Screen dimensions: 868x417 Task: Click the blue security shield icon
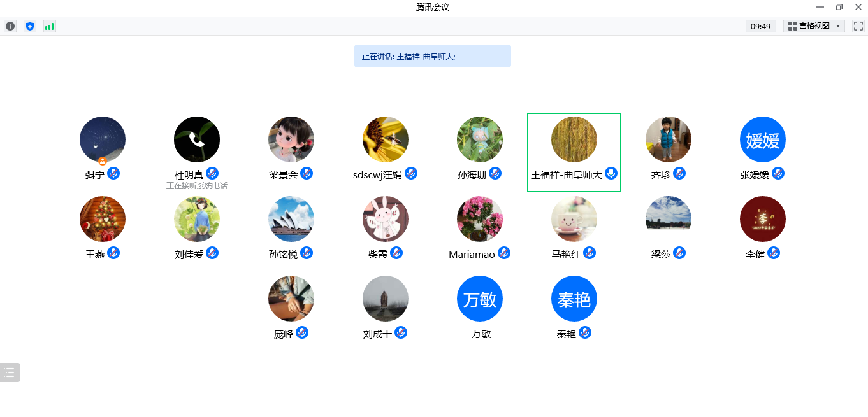30,26
